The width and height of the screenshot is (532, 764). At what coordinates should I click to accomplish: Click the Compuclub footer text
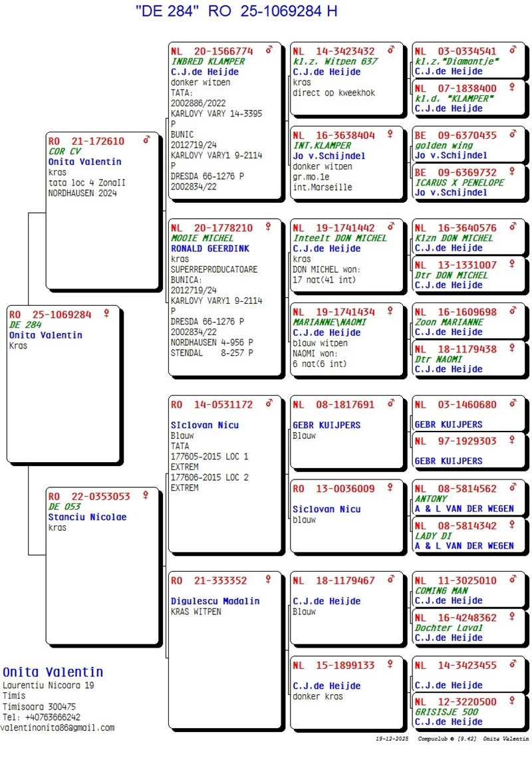442,739
